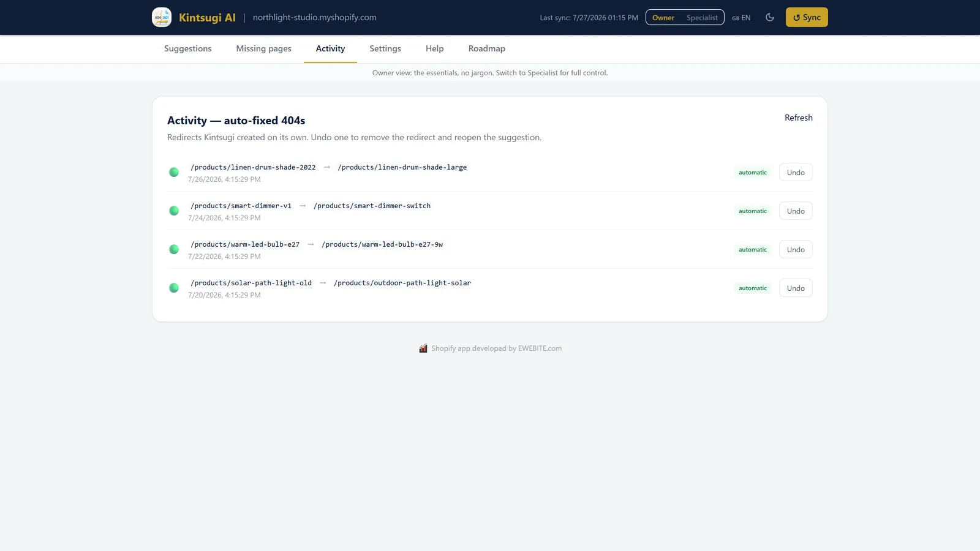Click the /products/smart-dimmer-switch target path
980x551 pixels.
click(372, 206)
